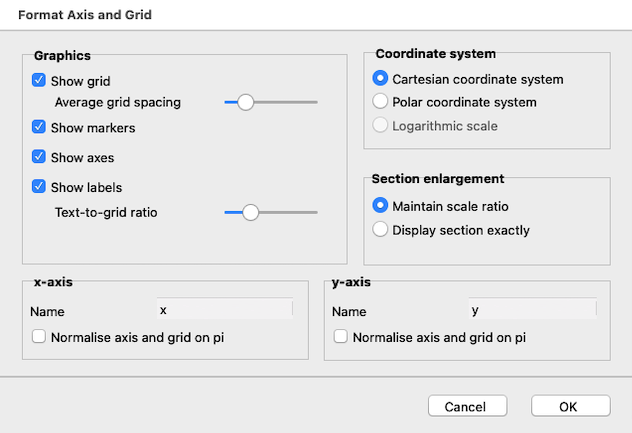Click right end of Average grid spacing track
632x433 pixels.
(x=315, y=102)
